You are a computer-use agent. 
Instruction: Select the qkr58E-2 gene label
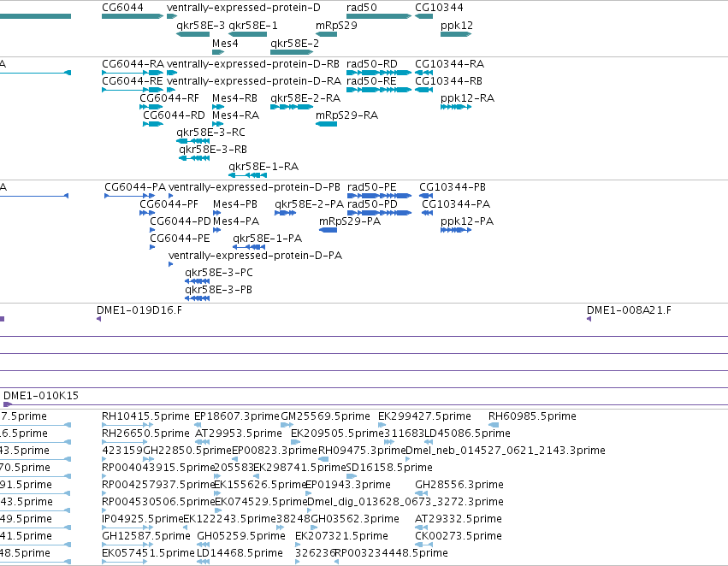point(295,43)
